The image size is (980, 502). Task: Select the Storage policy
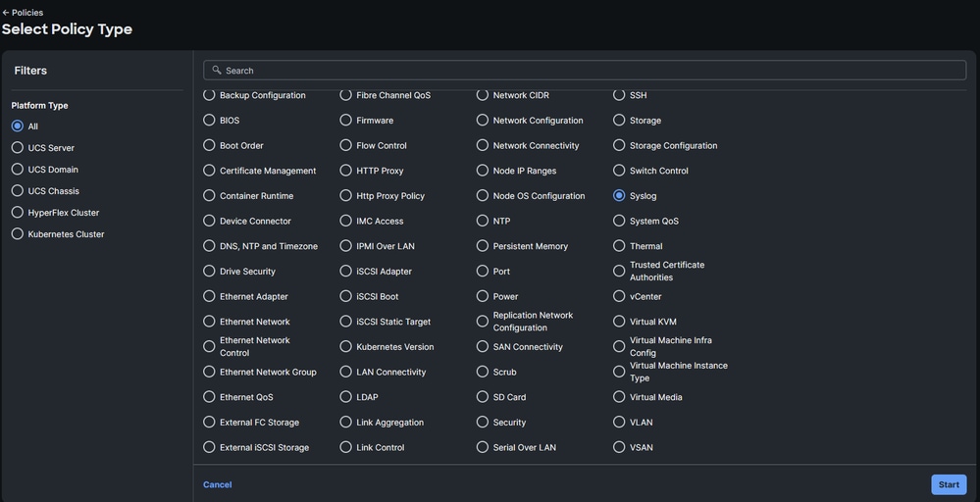[619, 120]
